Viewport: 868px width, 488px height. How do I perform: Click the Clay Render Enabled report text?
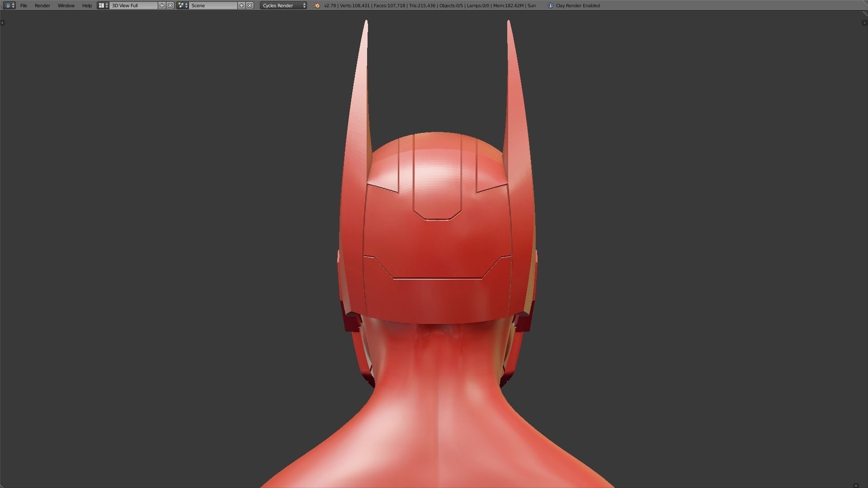[578, 5]
